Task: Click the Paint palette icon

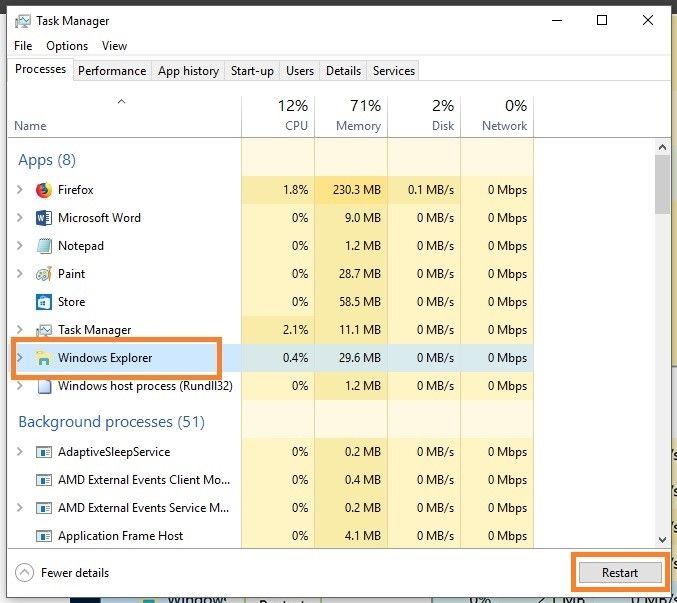Action: (44, 274)
